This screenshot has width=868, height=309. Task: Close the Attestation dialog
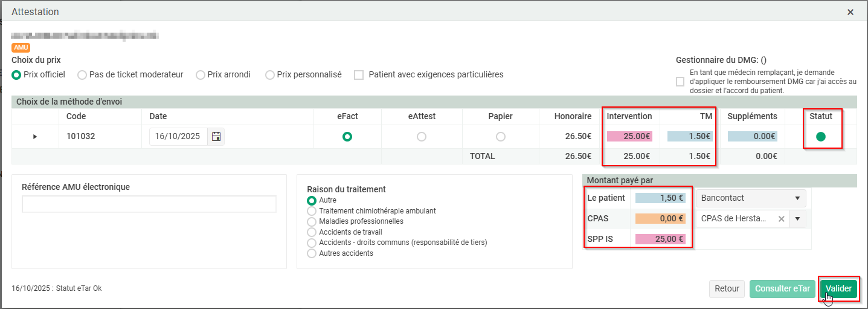tap(850, 12)
